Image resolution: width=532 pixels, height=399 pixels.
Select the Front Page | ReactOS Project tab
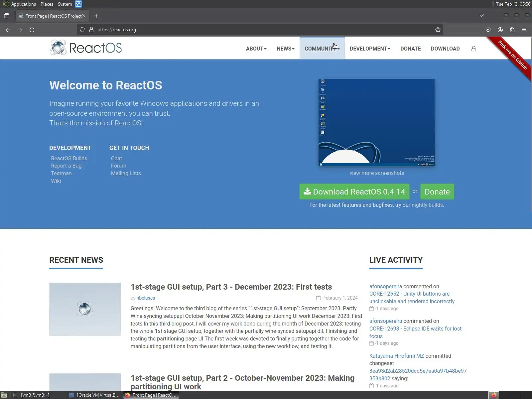click(53, 16)
